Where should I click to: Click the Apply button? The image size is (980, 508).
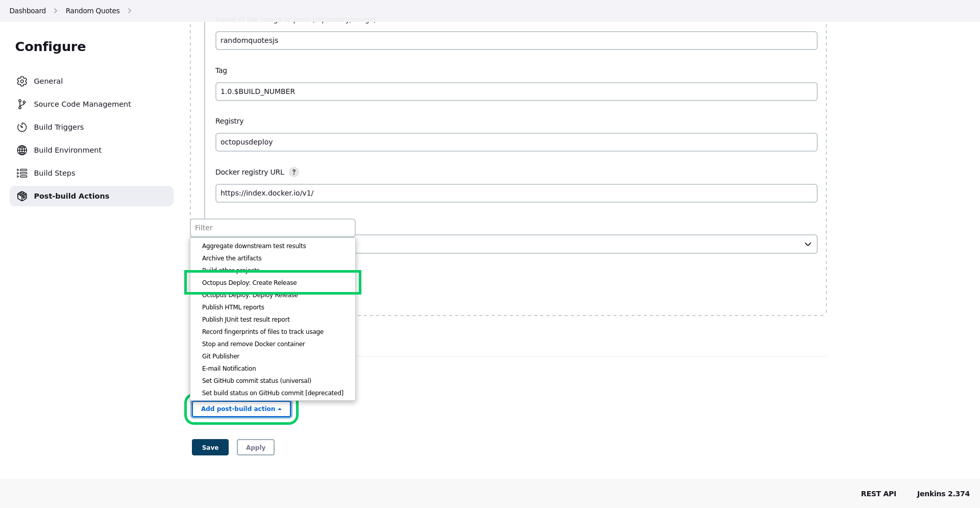pyautogui.click(x=256, y=447)
